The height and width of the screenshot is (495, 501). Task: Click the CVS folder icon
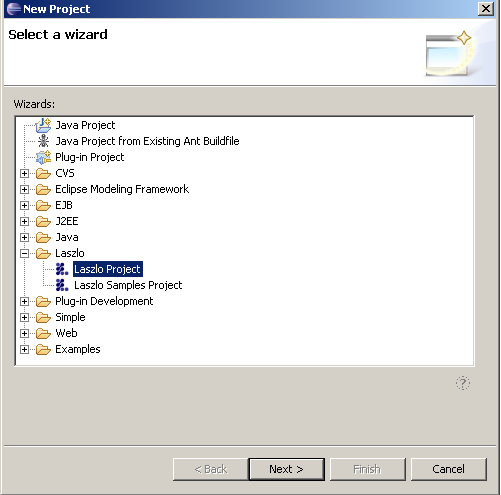(43, 173)
